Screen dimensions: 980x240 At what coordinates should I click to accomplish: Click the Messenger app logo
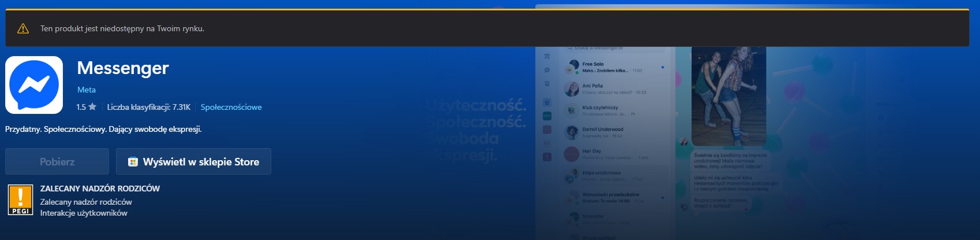pyautogui.click(x=34, y=85)
